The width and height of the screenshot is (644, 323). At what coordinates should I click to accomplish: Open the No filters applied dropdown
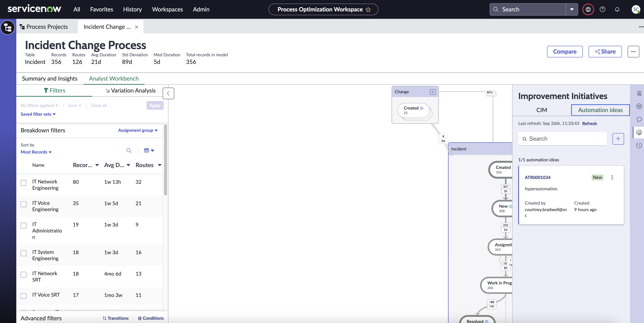(x=39, y=106)
